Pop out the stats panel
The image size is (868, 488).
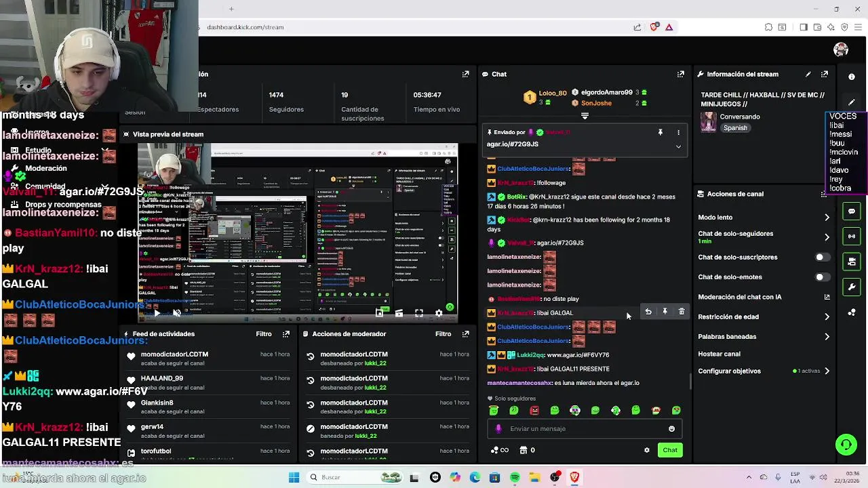coord(465,74)
